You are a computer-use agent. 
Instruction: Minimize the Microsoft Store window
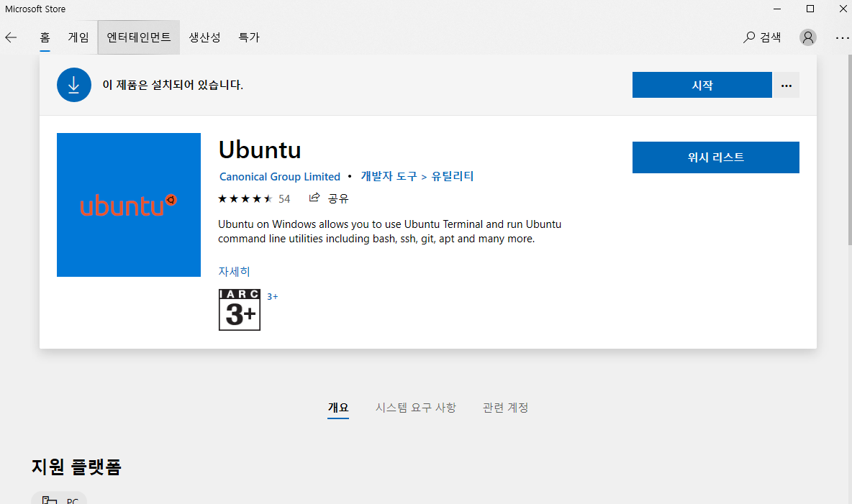[x=777, y=9]
